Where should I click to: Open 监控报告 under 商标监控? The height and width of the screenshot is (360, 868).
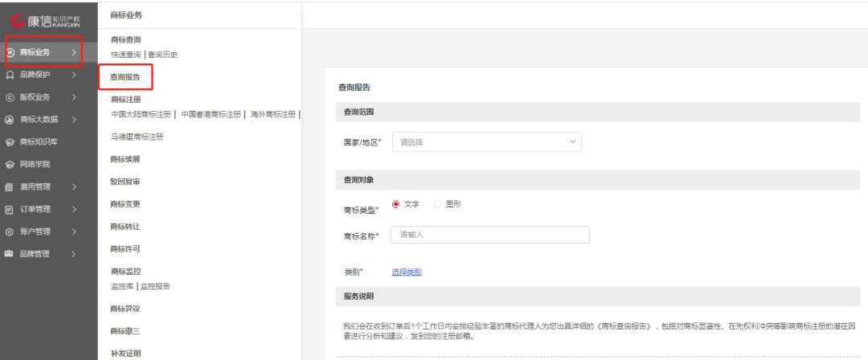[154, 286]
